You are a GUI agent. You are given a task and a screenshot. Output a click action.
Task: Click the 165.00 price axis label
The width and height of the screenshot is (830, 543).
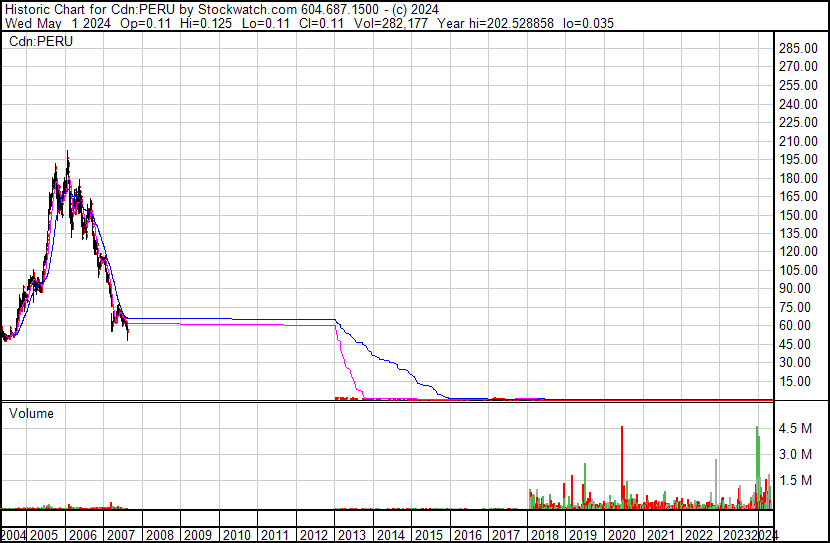[x=798, y=196]
